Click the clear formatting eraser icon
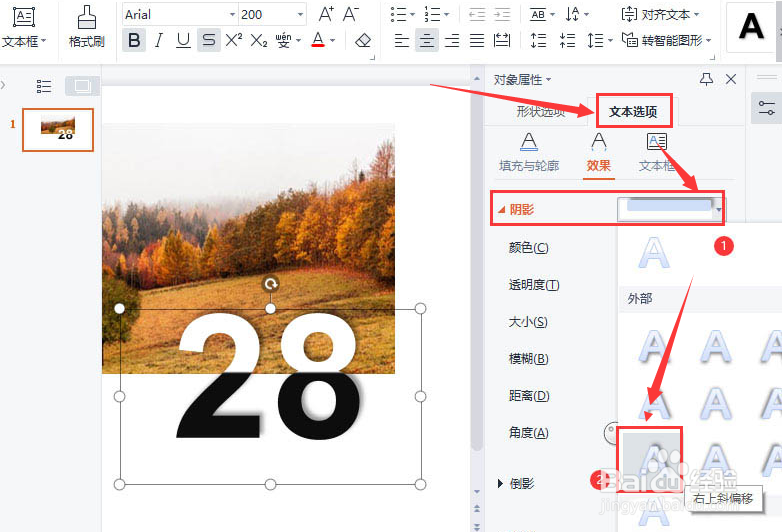Image resolution: width=782 pixels, height=532 pixels. tap(363, 40)
